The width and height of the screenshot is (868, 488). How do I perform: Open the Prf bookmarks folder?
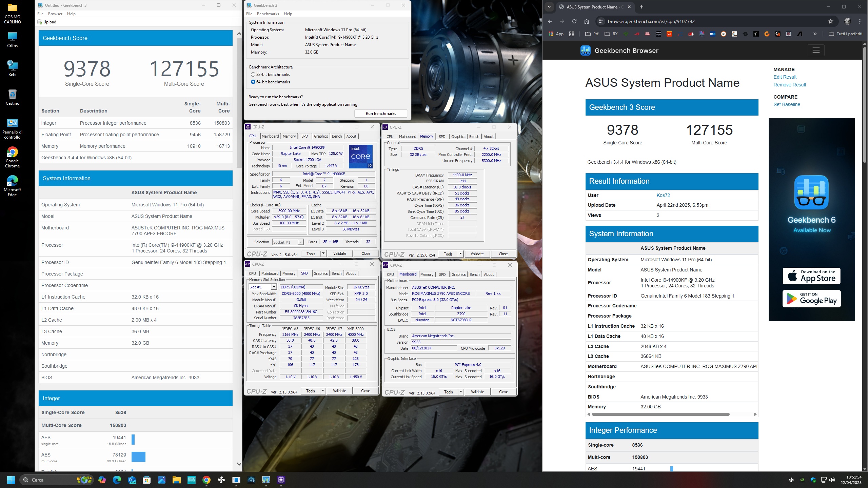pyautogui.click(x=592, y=34)
